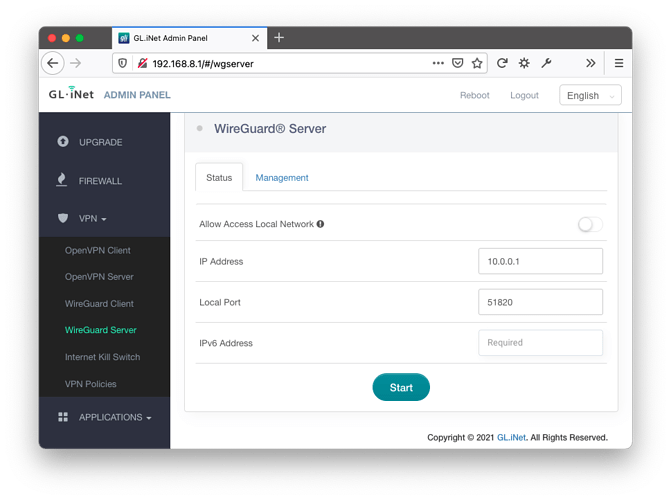Click ADMIN PANEL header text
Screen dimensions: 671x500
point(137,95)
